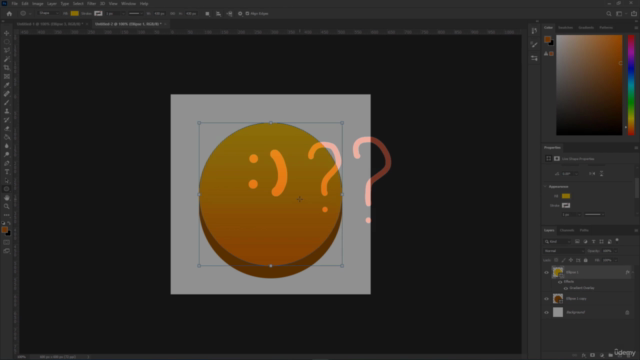
Task: Click the hue slider in Color panel
Action: pos(631,85)
